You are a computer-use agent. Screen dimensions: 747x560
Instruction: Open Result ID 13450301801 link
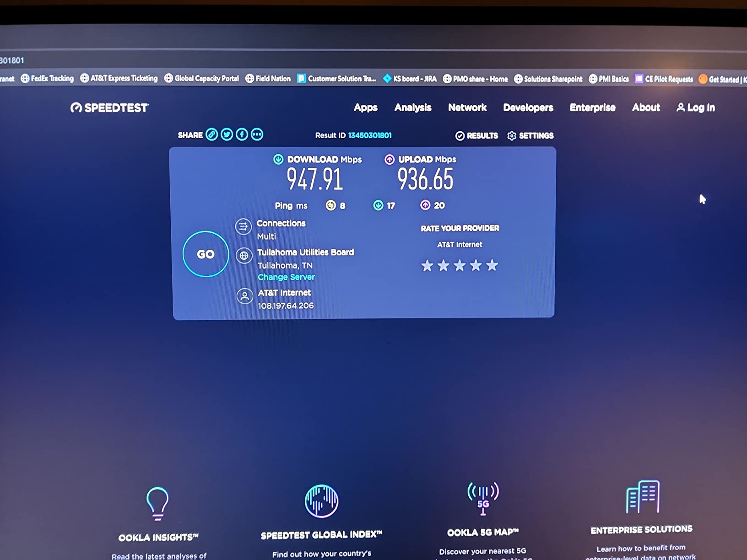pyautogui.click(x=370, y=135)
